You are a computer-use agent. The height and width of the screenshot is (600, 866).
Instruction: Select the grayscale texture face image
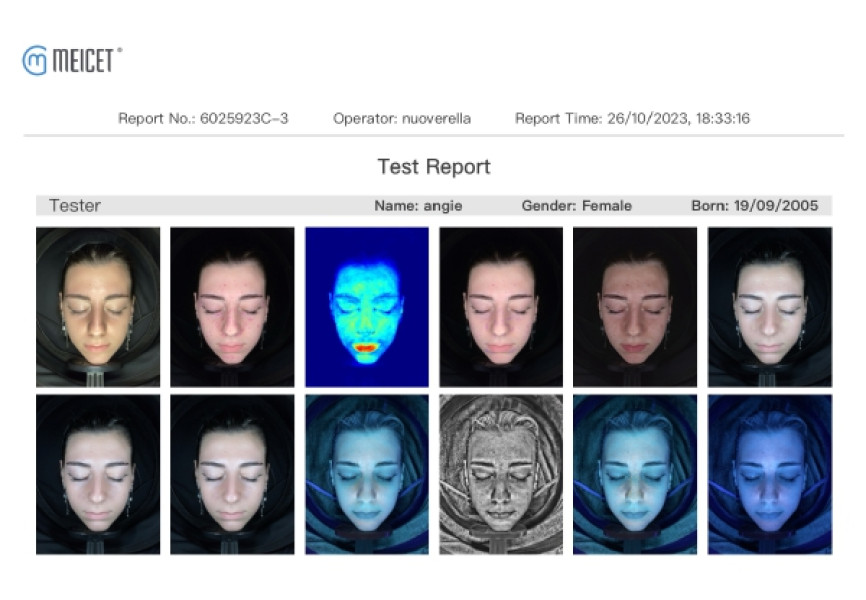click(x=501, y=474)
